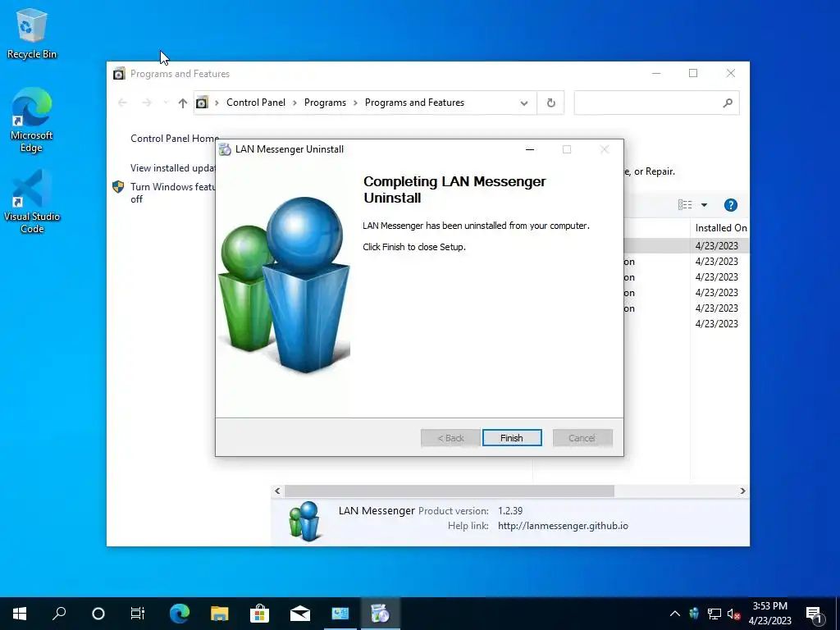This screenshot has width=840, height=630.
Task: Open the Control Panel breadcrumb
Action: click(256, 103)
